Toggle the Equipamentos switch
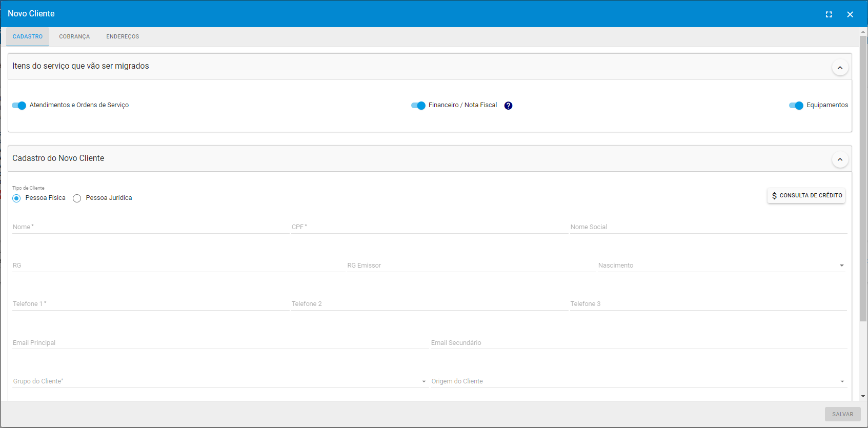This screenshot has width=868, height=428. (x=796, y=106)
